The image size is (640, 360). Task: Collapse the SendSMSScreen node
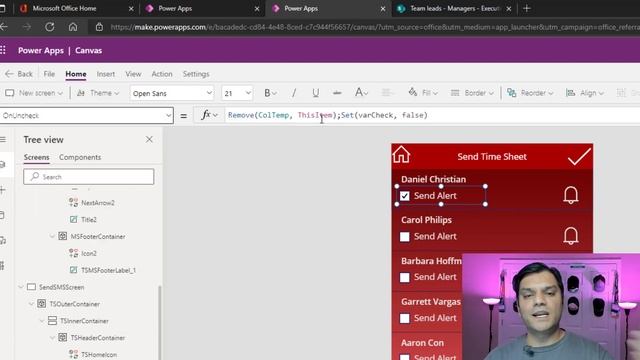coord(21,287)
